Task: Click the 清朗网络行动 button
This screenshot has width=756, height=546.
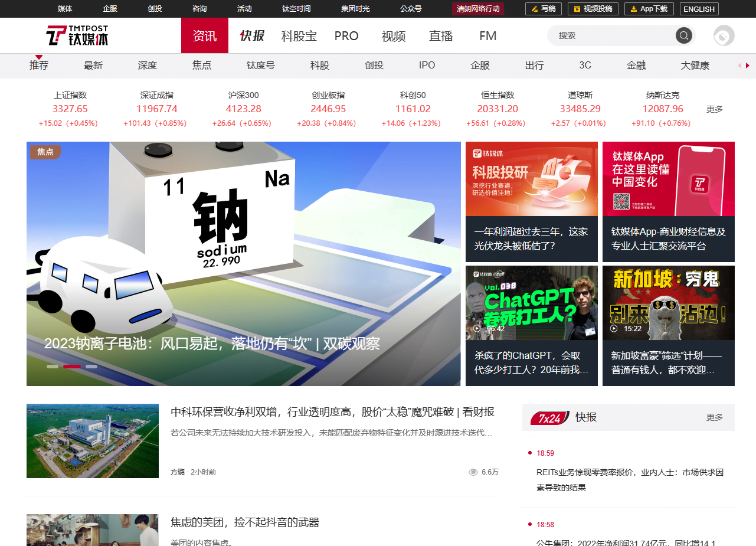Action: click(478, 9)
